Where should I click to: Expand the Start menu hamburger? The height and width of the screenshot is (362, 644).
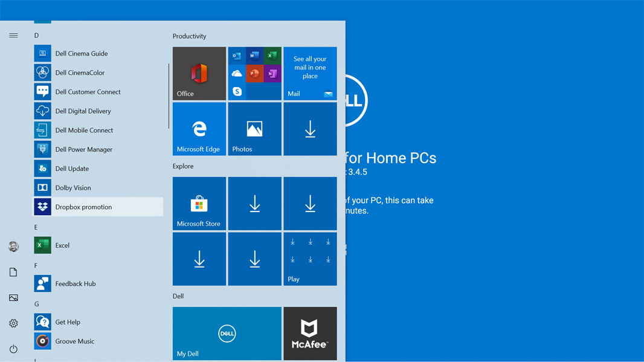coord(13,36)
